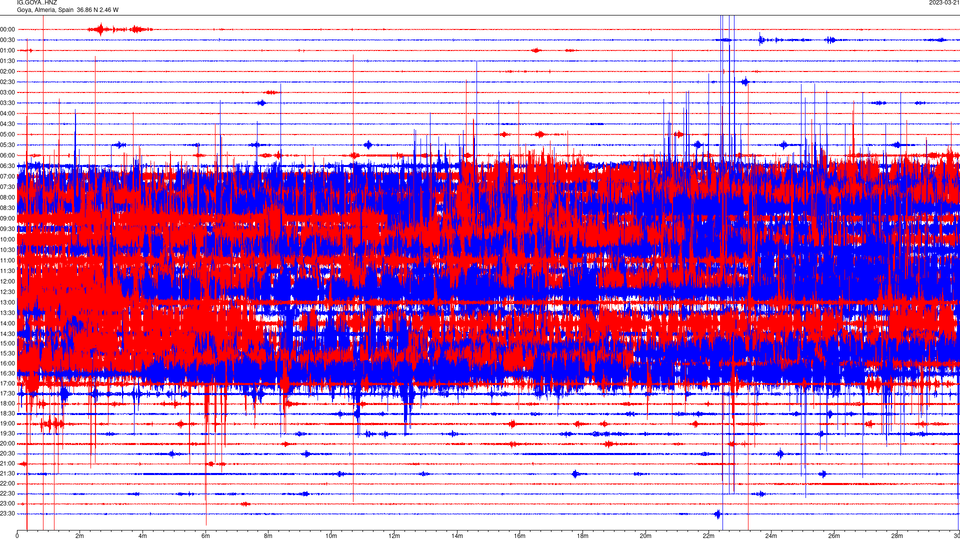The image size is (960, 540).
Task: Select the 00:30 time label
Action: (x=8, y=40)
